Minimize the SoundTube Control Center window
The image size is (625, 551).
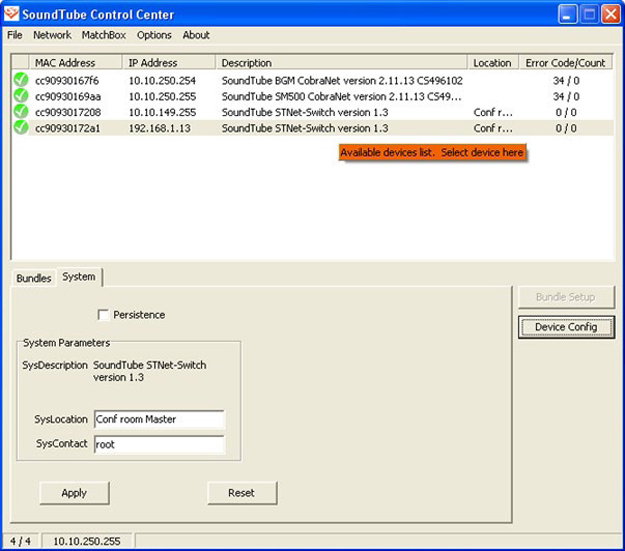pyautogui.click(x=568, y=14)
